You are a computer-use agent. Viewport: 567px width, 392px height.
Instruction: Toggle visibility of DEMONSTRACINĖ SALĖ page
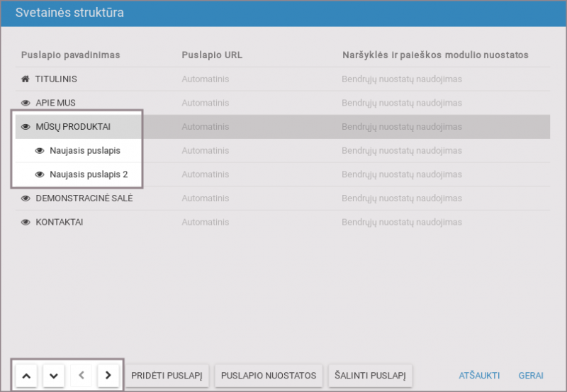point(26,198)
